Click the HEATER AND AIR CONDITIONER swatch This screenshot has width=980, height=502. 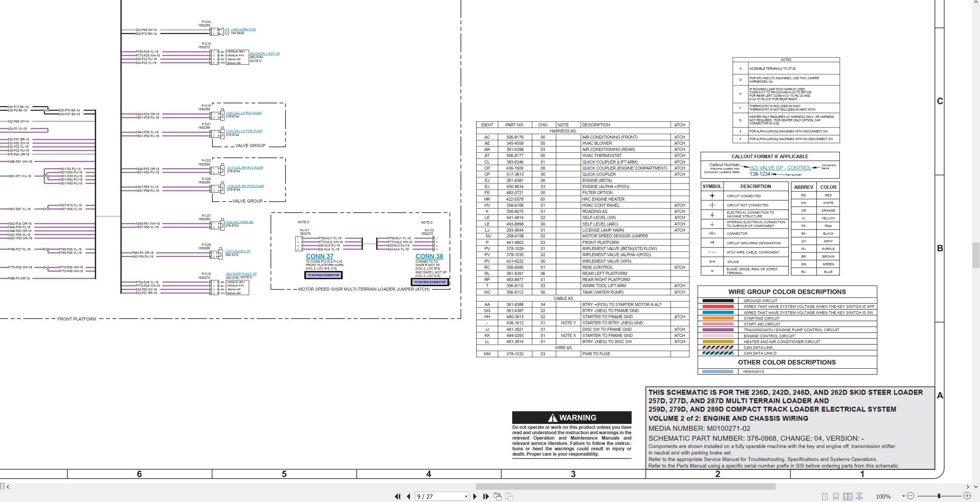[718, 342]
